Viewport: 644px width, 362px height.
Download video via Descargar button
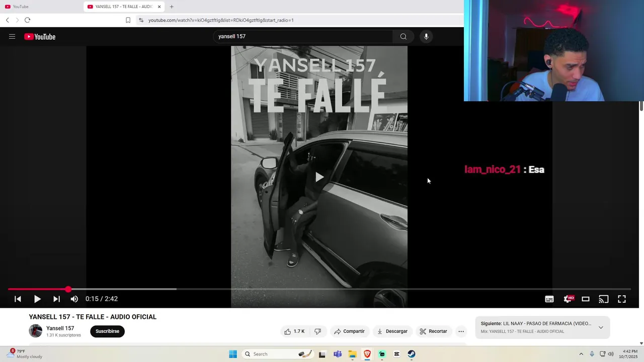click(x=392, y=331)
